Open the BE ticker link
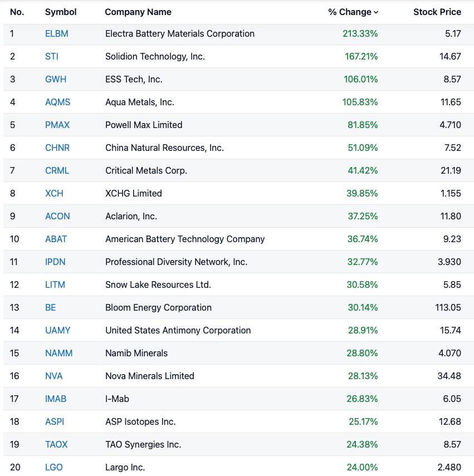 (51, 307)
